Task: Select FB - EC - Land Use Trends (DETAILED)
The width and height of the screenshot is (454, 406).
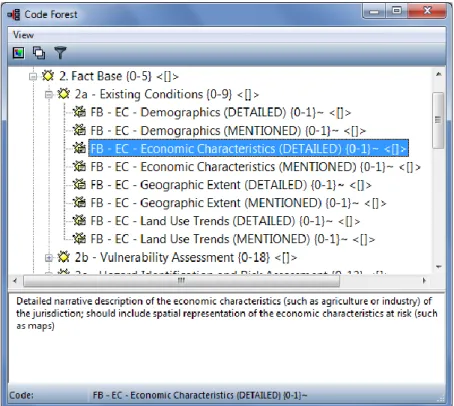Action: coord(225,221)
